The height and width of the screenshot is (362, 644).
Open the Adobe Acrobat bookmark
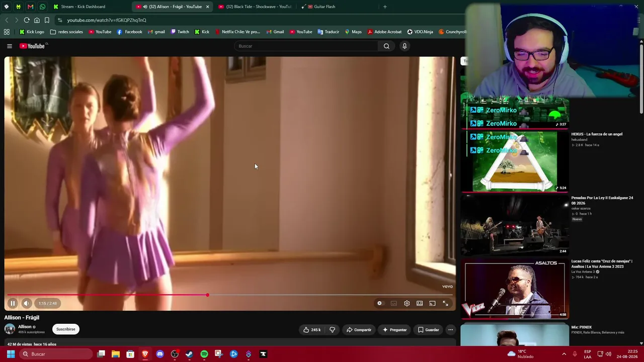coord(384,32)
